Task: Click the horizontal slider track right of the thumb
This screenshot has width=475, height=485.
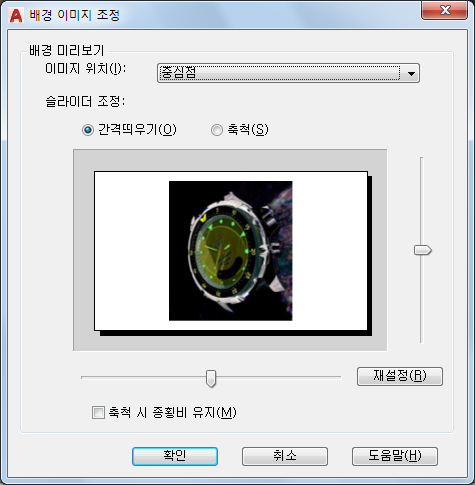Action: pos(279,377)
